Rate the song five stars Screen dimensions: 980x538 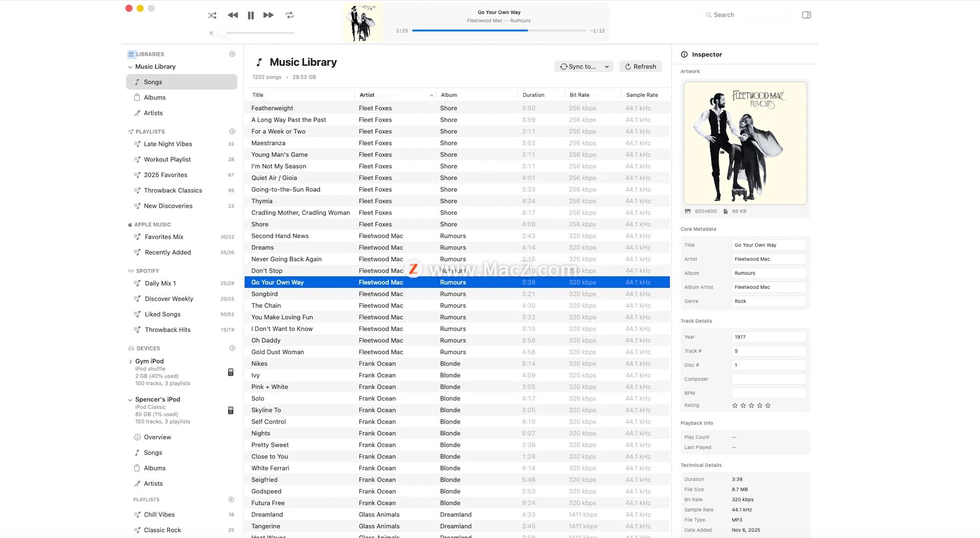768,406
